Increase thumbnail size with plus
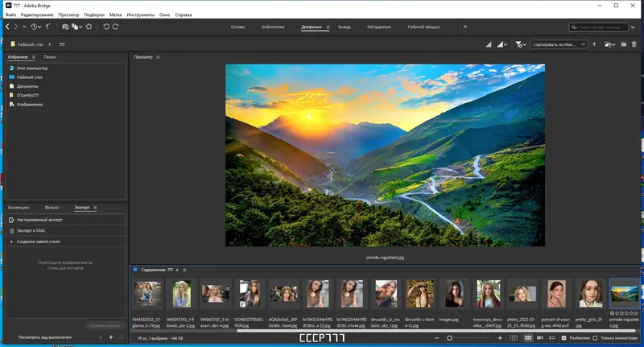The image size is (644, 347). [x=500, y=338]
